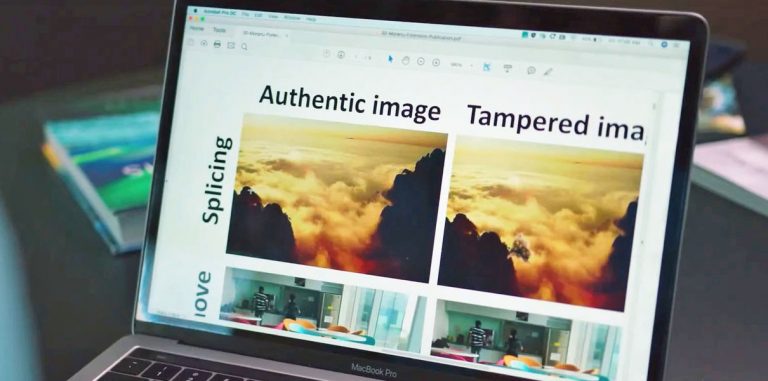Open the Edit menu
Screen dimensions: 768x381
tap(258, 15)
